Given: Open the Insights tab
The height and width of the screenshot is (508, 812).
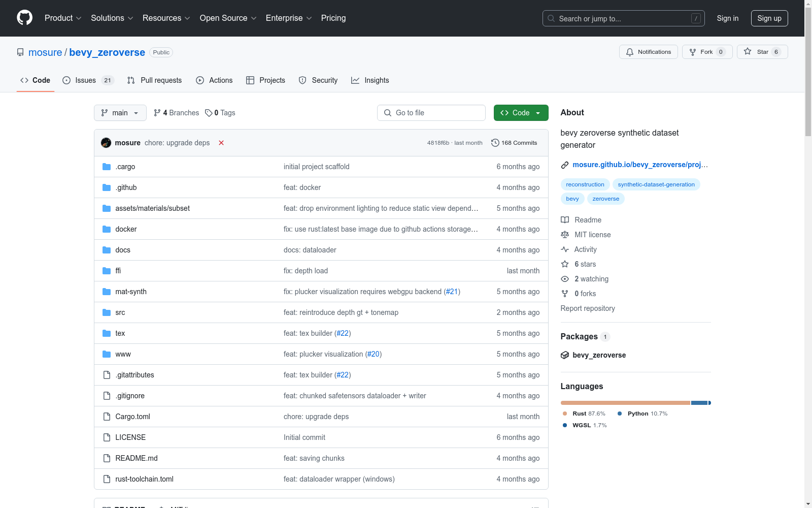Looking at the screenshot, I should [x=370, y=80].
